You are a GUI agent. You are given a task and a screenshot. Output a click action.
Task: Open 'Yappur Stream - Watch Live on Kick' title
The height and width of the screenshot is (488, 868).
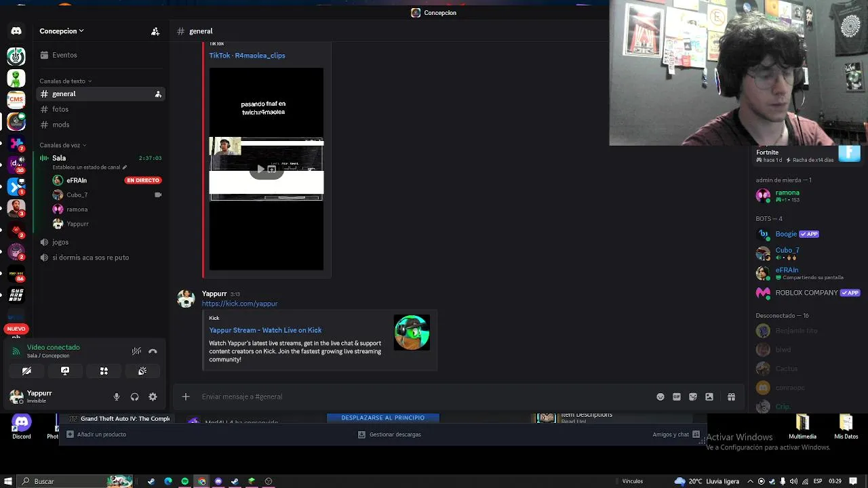[265, 330]
